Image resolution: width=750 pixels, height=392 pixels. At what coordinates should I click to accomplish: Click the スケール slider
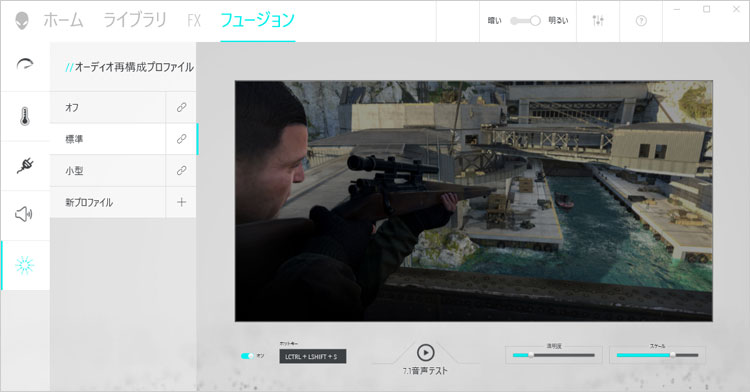657,355
